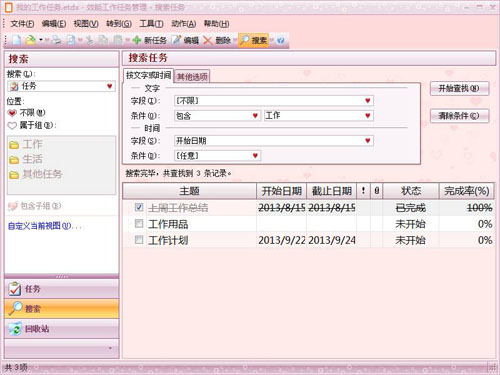500x375 pixels.
Task: Expand the text field 不限 dropdown
Action: tap(368, 101)
